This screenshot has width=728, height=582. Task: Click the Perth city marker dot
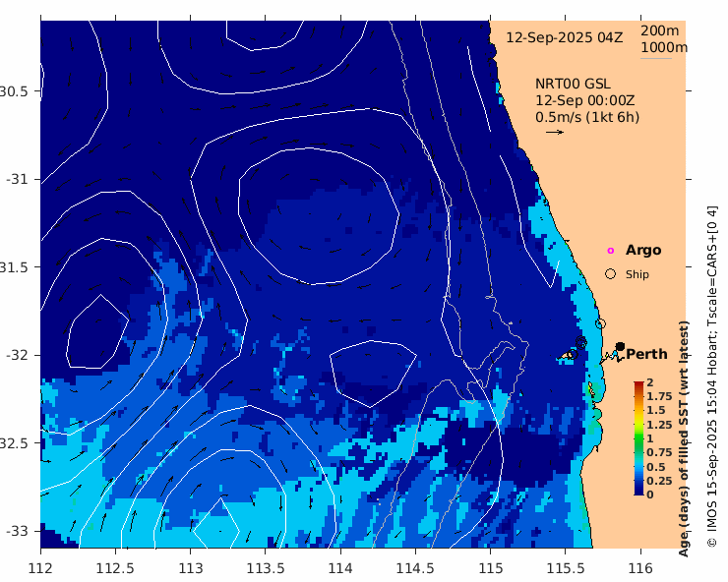click(620, 347)
